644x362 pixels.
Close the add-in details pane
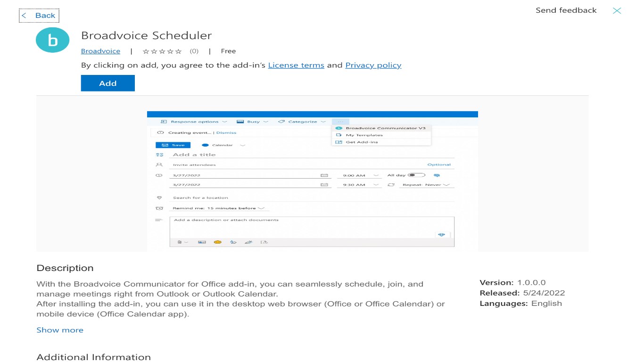pyautogui.click(x=617, y=11)
